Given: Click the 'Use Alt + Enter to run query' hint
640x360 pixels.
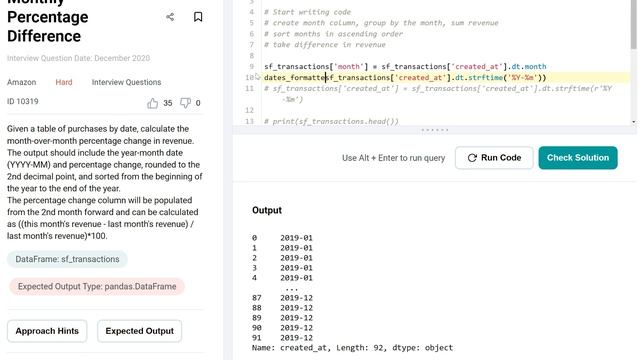Looking at the screenshot, I should click(393, 158).
